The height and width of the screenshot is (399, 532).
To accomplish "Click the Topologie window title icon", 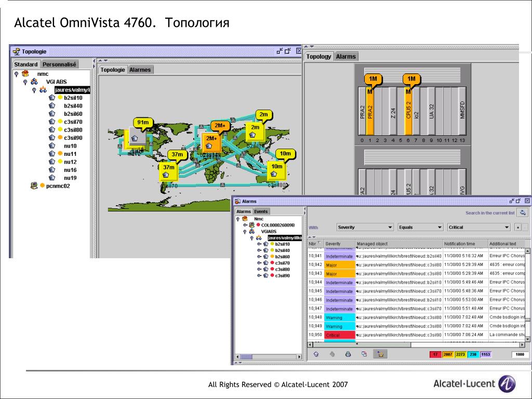I will 16,51.
